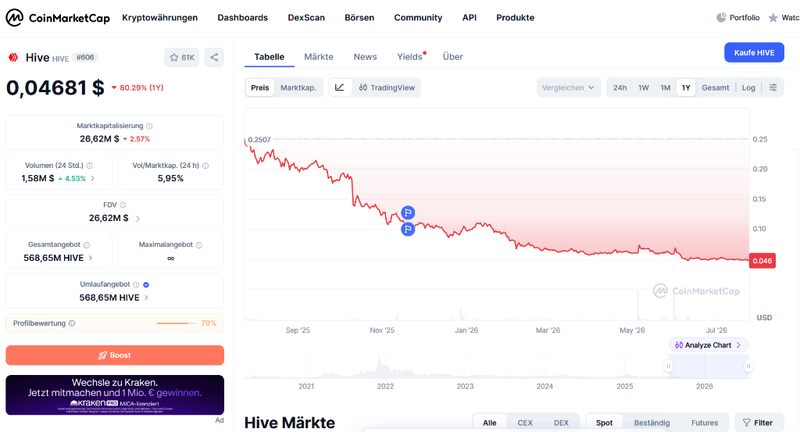Open chart settings sliders icon
The height and width of the screenshot is (432, 800).
(x=773, y=88)
